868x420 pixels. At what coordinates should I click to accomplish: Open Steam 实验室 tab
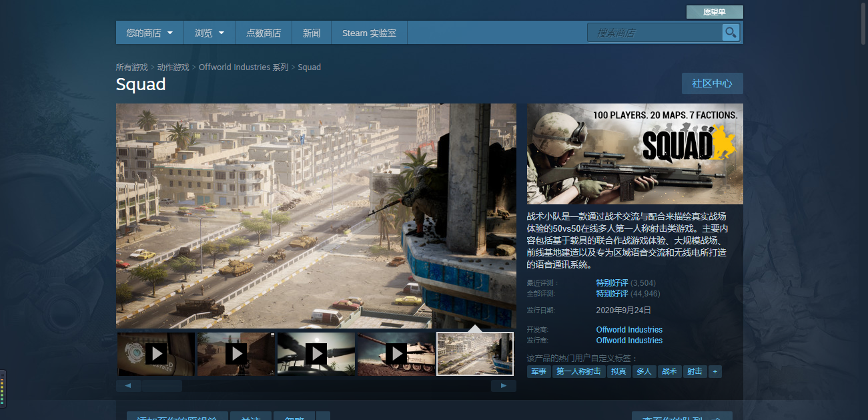pyautogui.click(x=369, y=33)
